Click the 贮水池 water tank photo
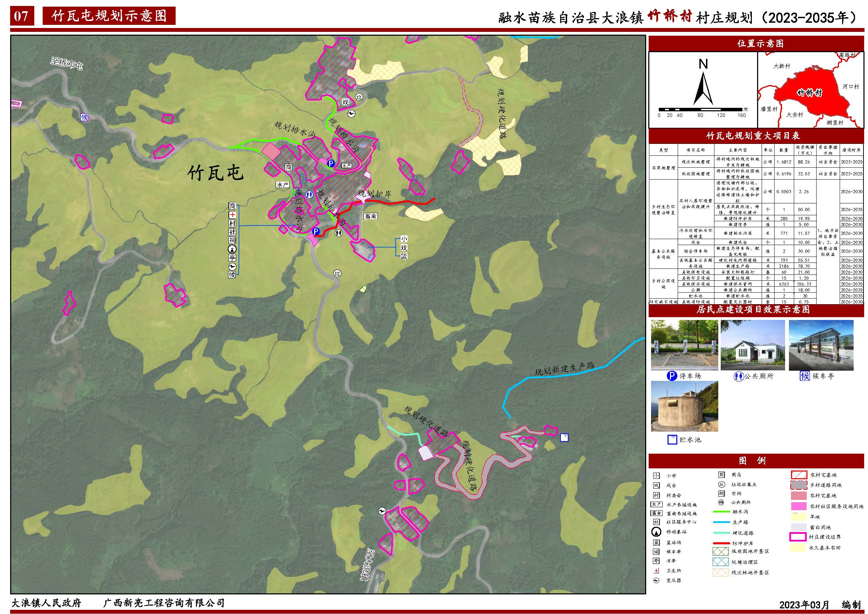The image size is (868, 614). (684, 406)
